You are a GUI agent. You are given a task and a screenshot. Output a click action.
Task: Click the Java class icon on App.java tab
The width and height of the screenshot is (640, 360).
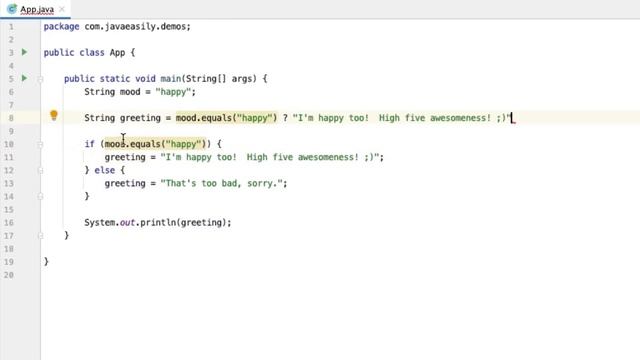(12, 9)
